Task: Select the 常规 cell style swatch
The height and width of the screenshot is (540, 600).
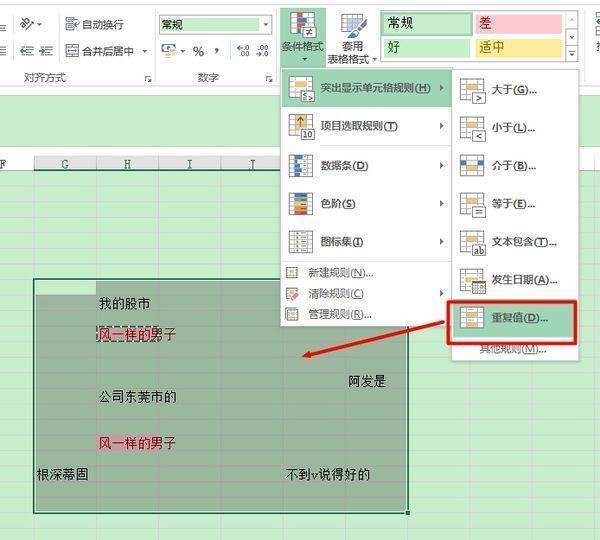Action: pyautogui.click(x=427, y=24)
